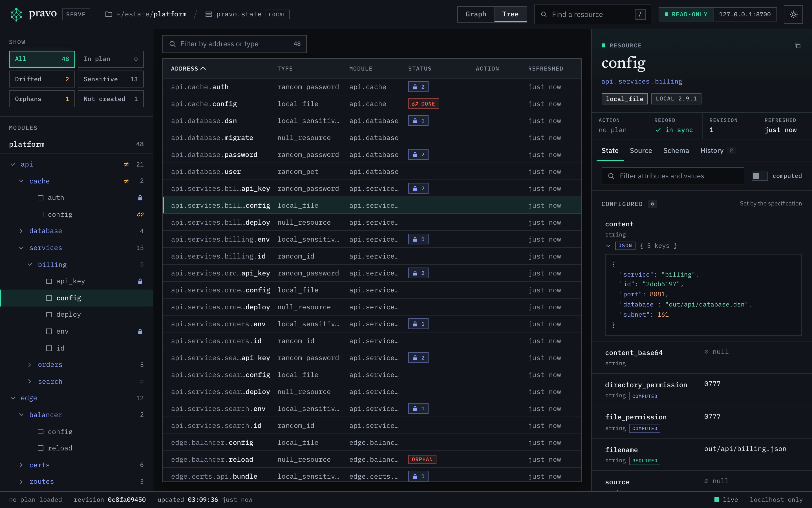Click the drift icon on the cache module row

click(x=126, y=181)
